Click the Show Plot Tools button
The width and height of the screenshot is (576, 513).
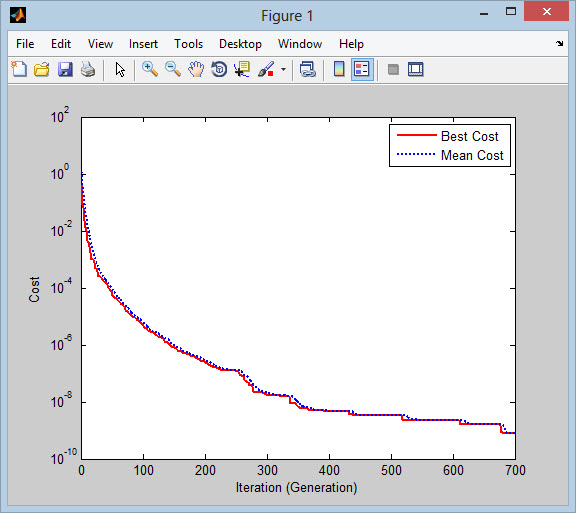click(416, 69)
